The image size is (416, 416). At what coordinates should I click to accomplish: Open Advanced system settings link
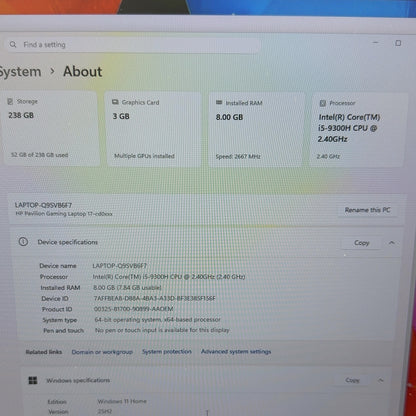point(236,352)
